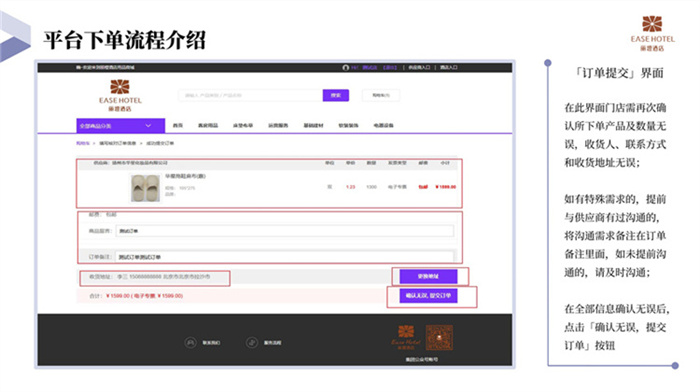Click the purple search button
Screen dimensions: 700x392
click(x=336, y=95)
